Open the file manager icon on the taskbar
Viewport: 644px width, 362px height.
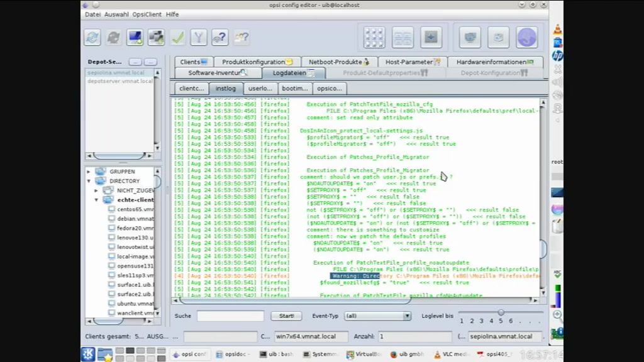tap(105, 354)
